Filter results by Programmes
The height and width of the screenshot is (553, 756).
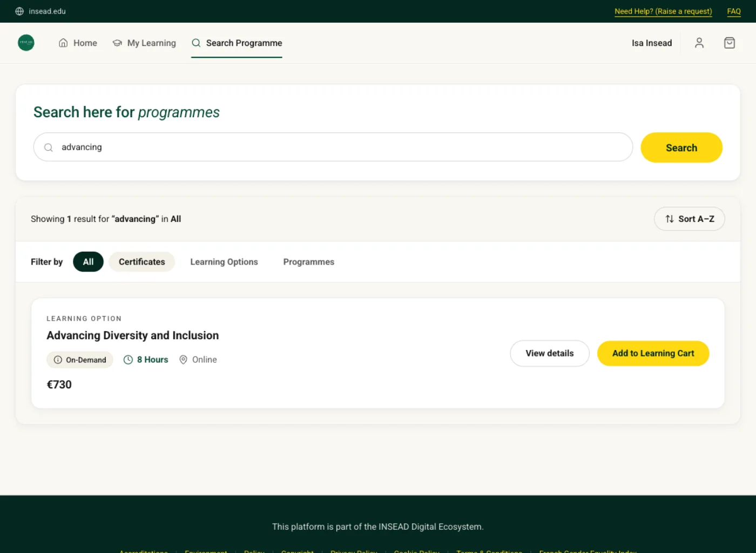tap(309, 262)
